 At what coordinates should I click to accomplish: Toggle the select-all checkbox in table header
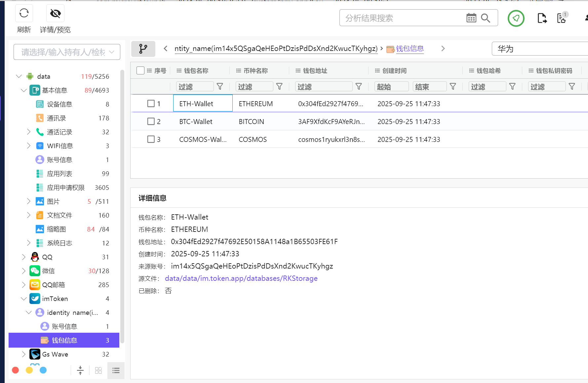pos(140,70)
